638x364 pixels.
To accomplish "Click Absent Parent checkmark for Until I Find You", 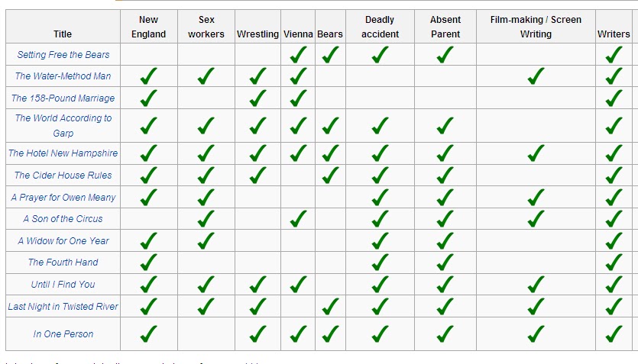I will tap(445, 284).
